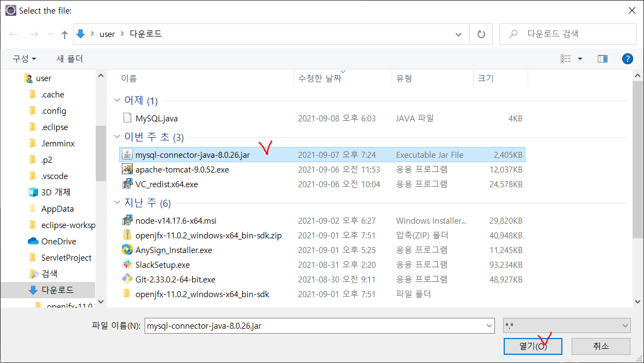644x363 pixels.
Task: Select openjfx-11.0.2_windows-x64_bin-sdk folder icon
Action: tap(127, 293)
